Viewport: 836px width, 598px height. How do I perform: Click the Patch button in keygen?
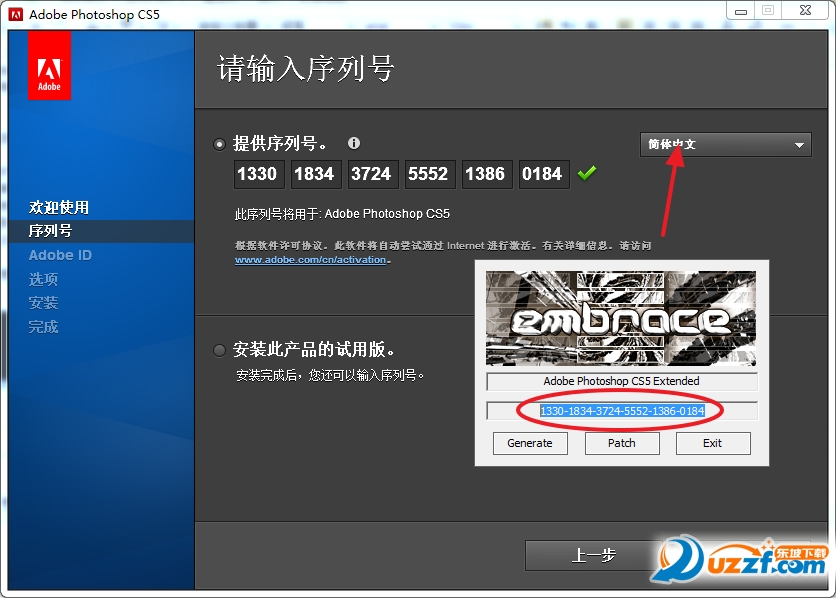tap(622, 443)
